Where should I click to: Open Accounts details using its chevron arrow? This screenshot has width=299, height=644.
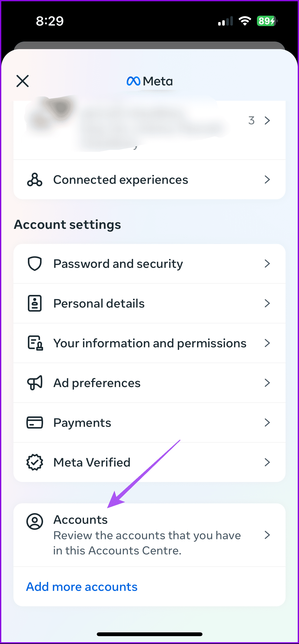[267, 535]
